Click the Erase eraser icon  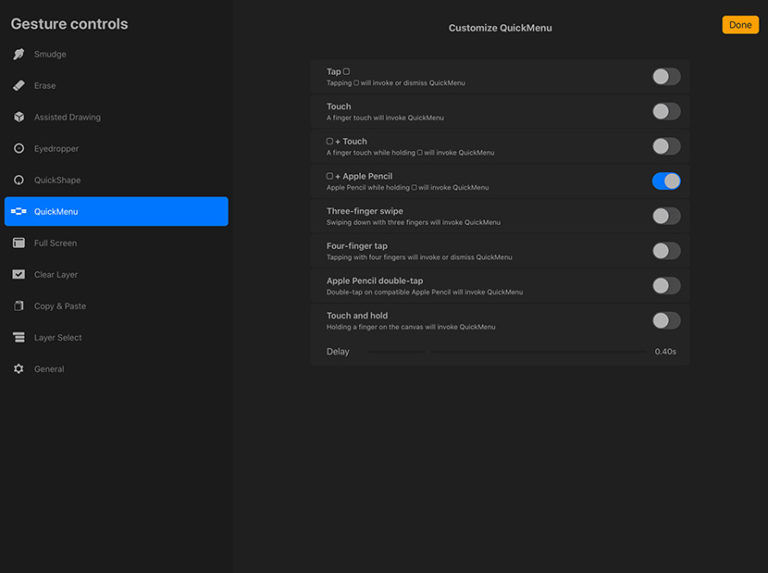pyautogui.click(x=19, y=86)
